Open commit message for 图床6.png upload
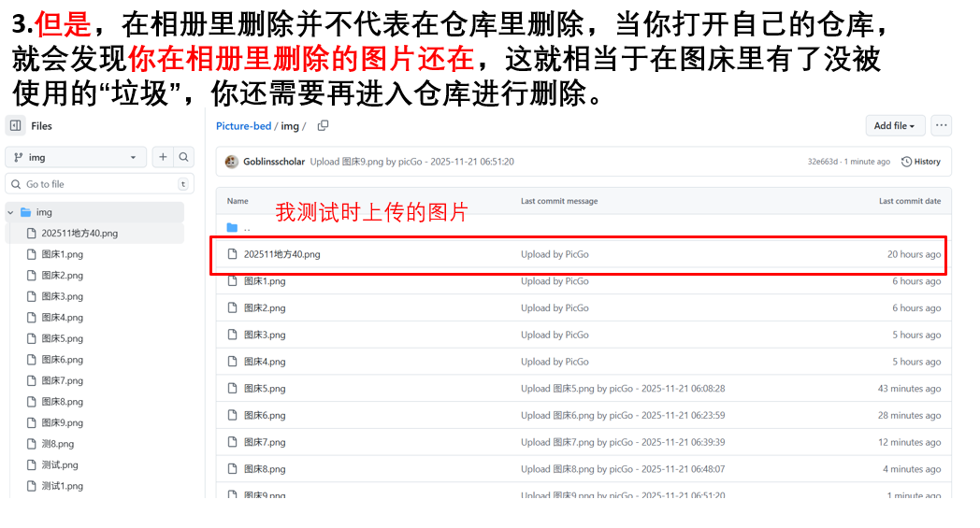This screenshot has width=980, height=528. [623, 416]
